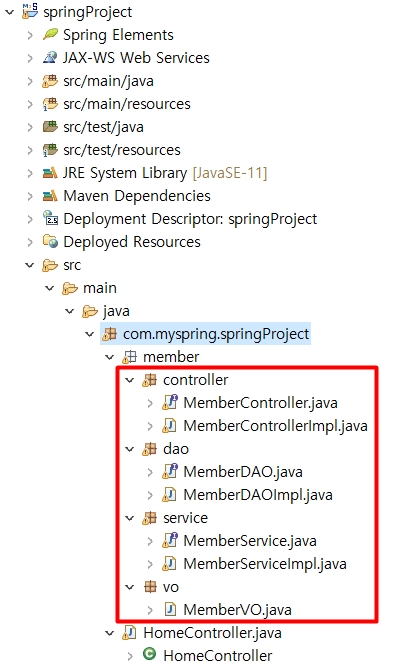Expand the Maven Dependencies node

30,197
